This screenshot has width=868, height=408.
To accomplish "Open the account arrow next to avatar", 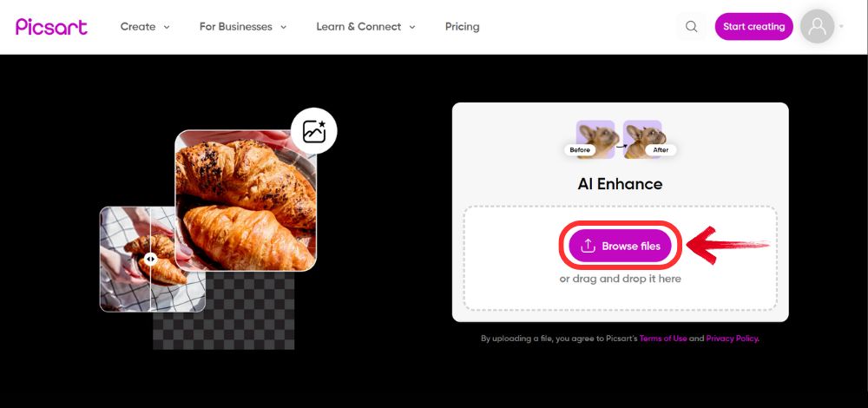I will [841, 27].
